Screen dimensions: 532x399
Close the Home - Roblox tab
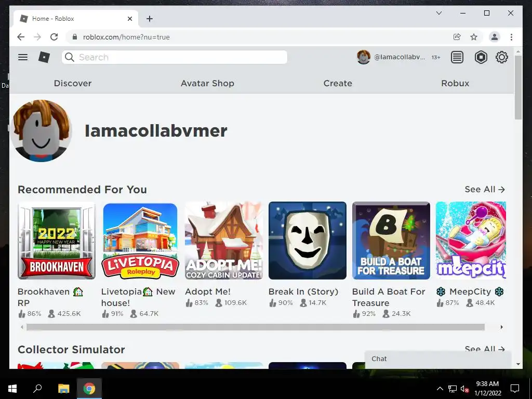[x=129, y=19]
